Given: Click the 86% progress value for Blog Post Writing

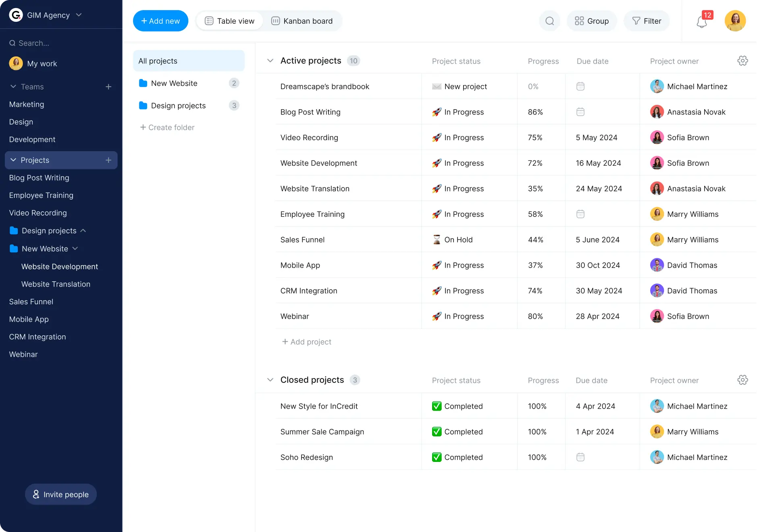Looking at the screenshot, I should [x=535, y=112].
